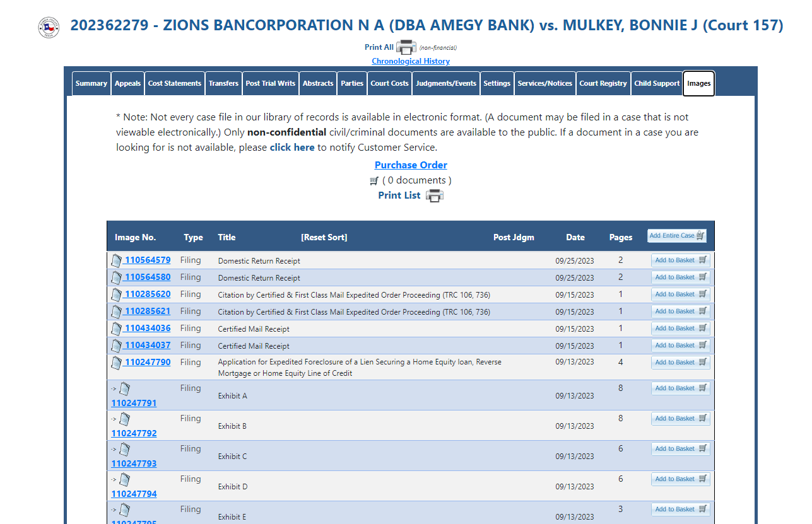Sort by the Type column header
Viewport: 812px width, 524px height.
(x=194, y=238)
